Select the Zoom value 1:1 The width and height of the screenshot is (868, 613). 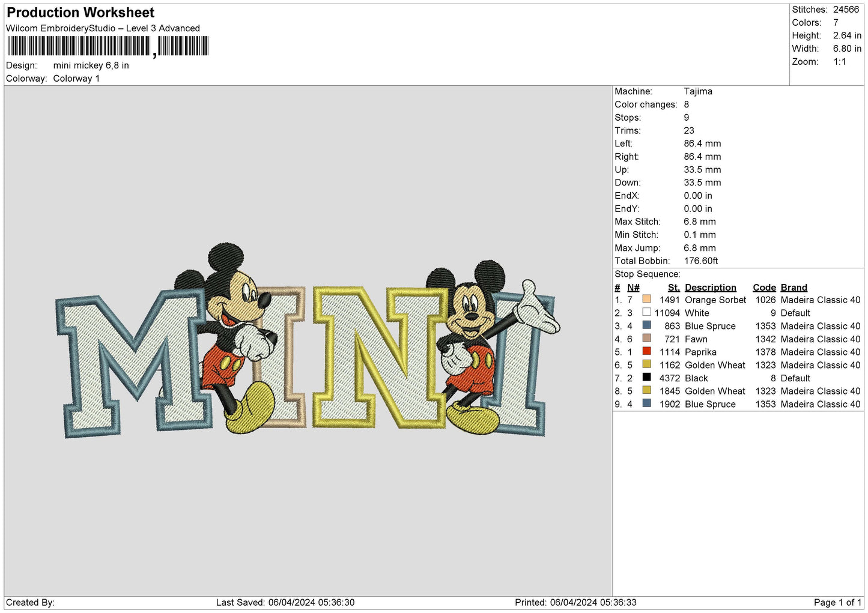839,62
